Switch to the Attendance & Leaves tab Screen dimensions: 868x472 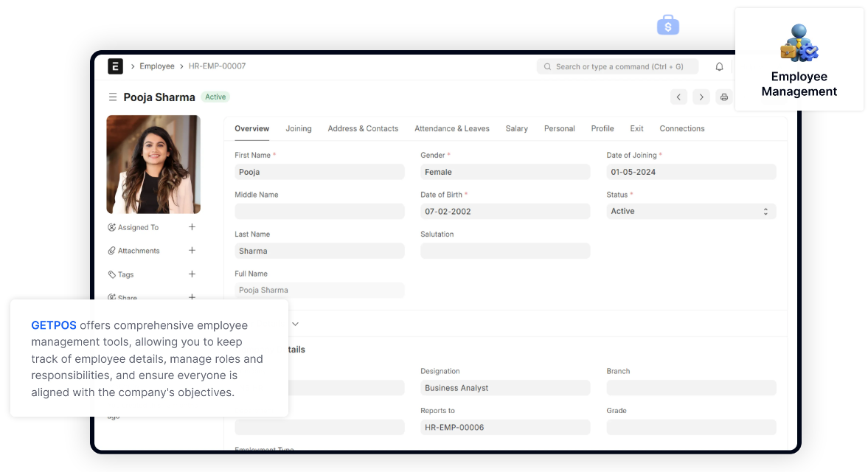(x=452, y=128)
